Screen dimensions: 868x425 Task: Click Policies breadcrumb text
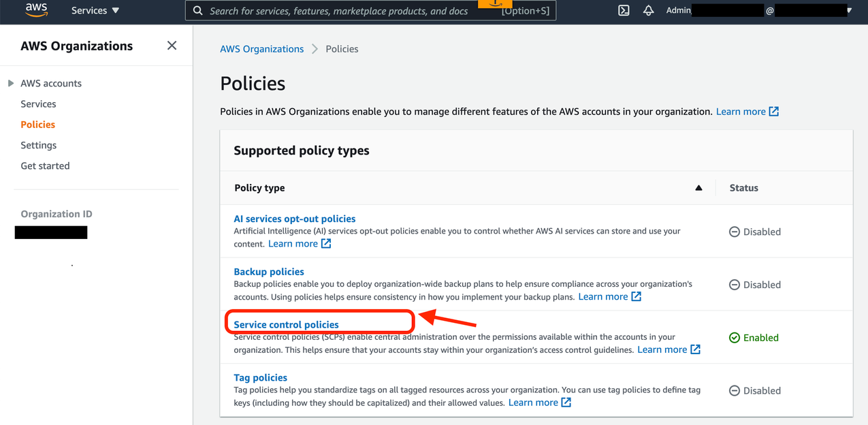[x=342, y=49]
